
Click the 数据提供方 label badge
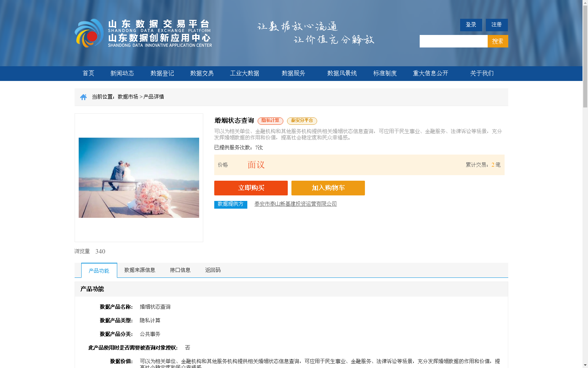point(231,204)
